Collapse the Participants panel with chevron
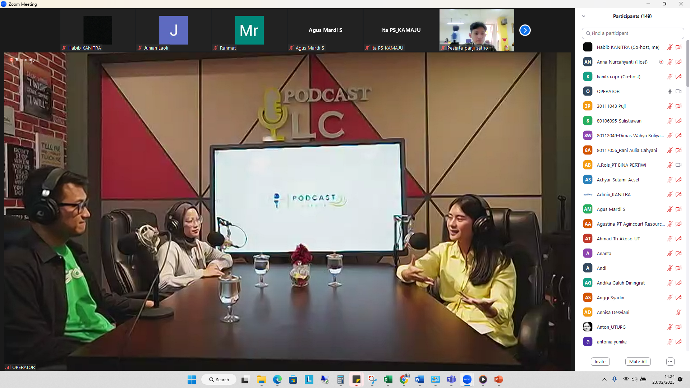This screenshot has height=388, width=690. point(584,16)
